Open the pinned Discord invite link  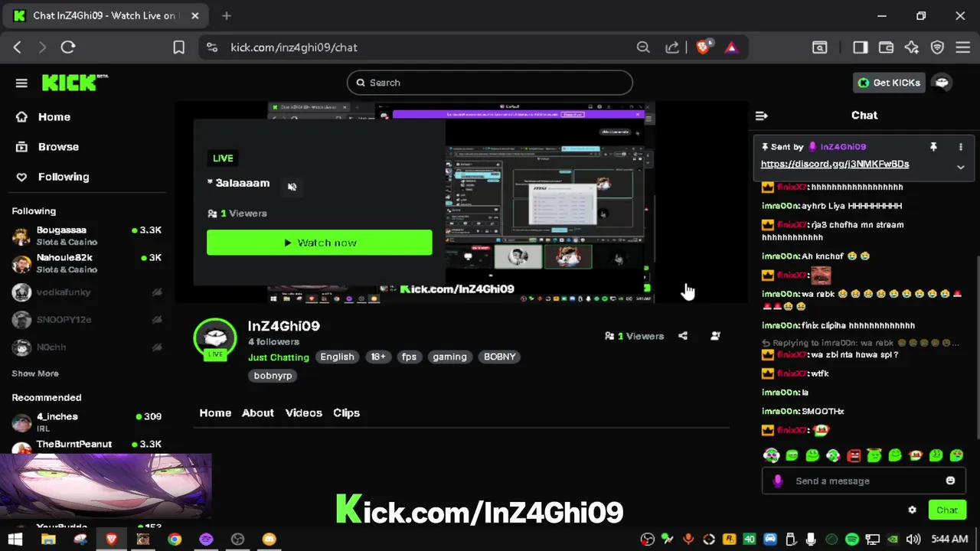coord(835,164)
